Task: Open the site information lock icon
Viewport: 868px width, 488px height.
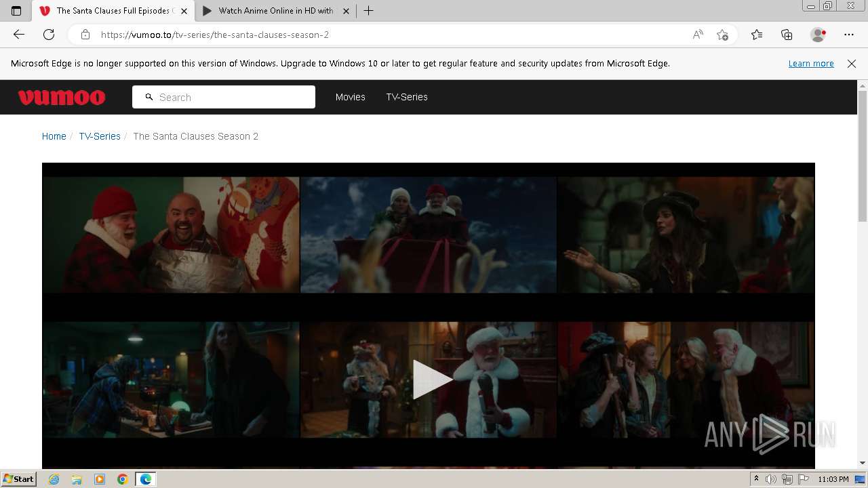Action: pyautogui.click(x=85, y=35)
